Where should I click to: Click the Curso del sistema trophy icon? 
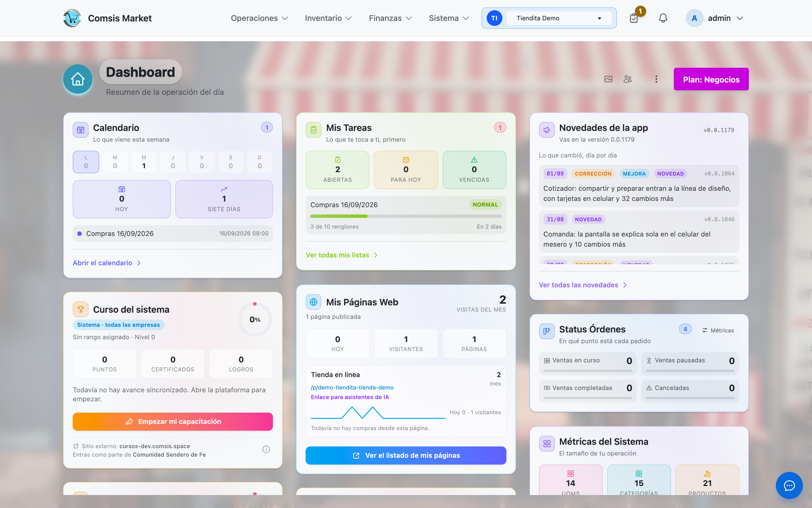click(81, 309)
